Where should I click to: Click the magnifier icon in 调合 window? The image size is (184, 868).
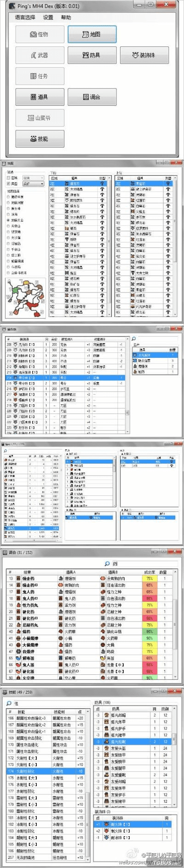point(107,564)
